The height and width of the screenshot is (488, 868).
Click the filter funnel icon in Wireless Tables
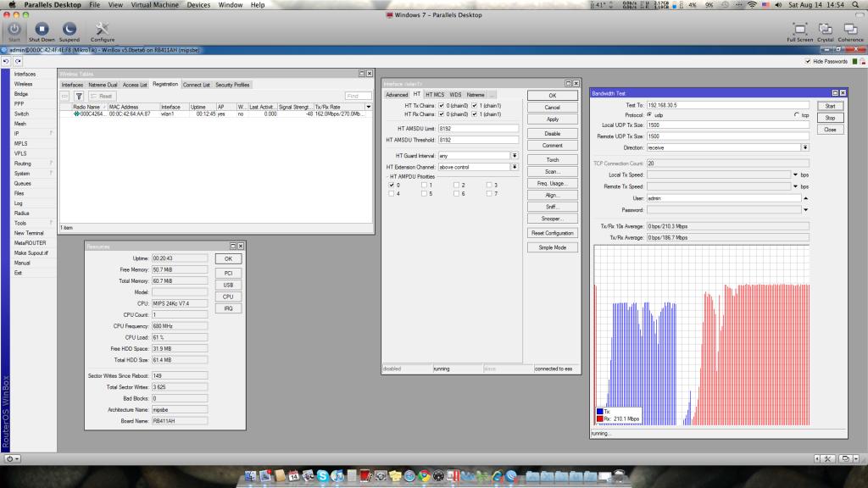coord(78,97)
